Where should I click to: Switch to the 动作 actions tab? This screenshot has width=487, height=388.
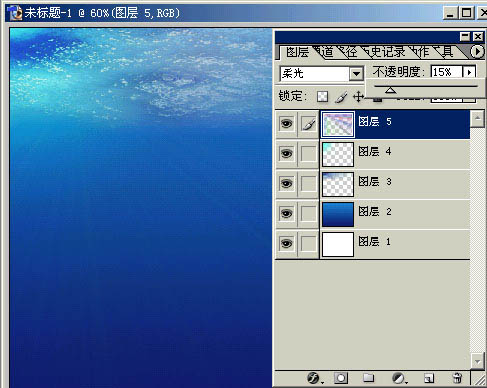421,52
